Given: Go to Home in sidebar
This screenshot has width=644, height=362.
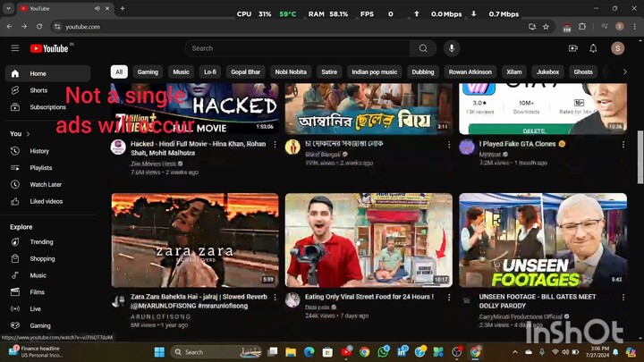Looking at the screenshot, I should tap(47, 73).
